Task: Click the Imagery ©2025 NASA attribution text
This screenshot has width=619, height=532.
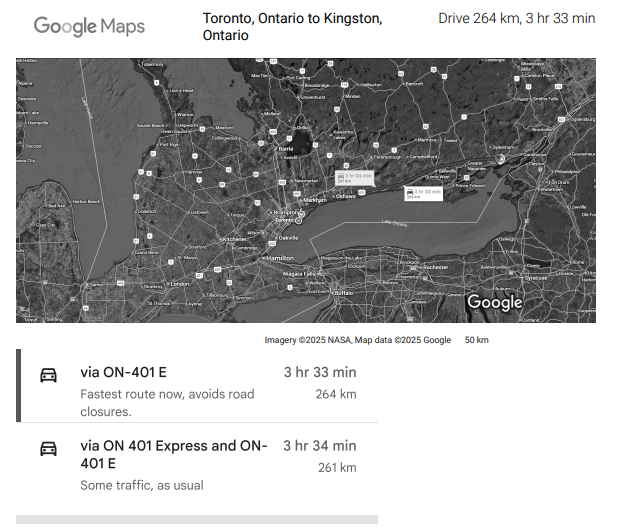Action: tap(358, 340)
